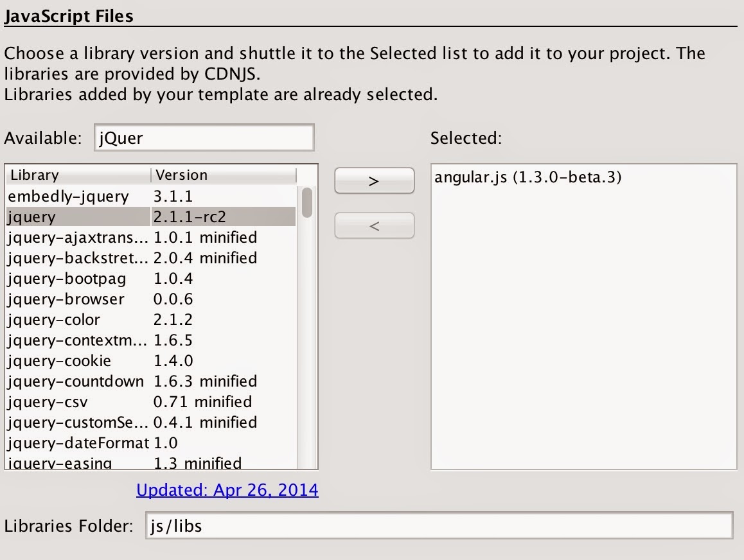Sort by the Library column header

77,175
